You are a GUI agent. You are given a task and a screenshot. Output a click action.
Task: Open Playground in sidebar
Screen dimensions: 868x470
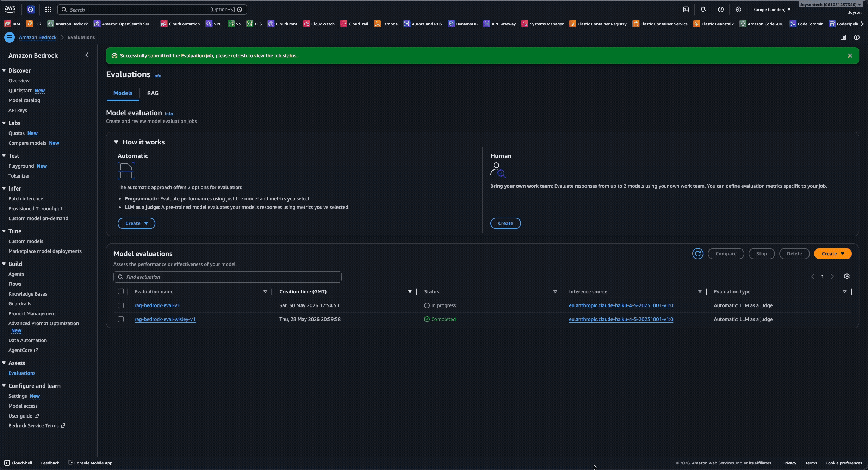[21, 166]
